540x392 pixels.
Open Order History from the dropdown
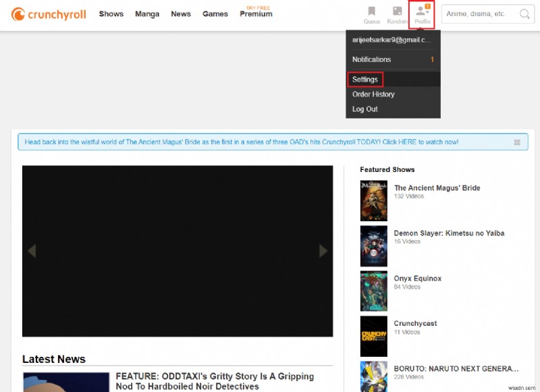(x=373, y=94)
